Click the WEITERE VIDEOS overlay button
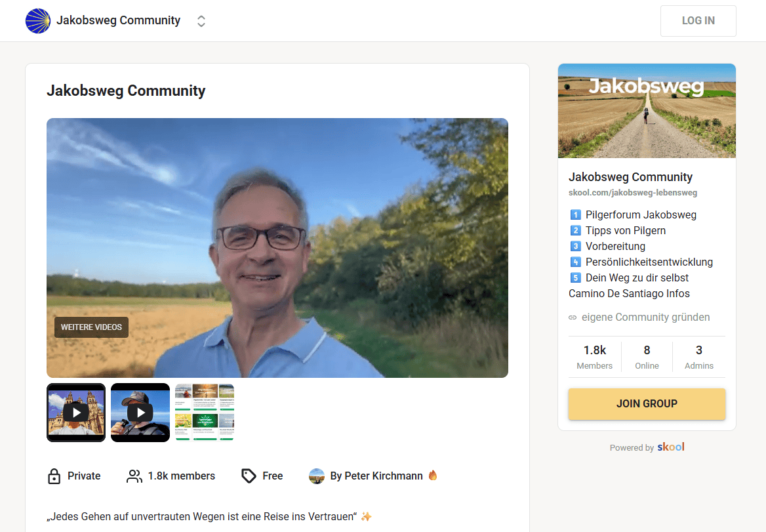This screenshot has width=766, height=532. (91, 327)
